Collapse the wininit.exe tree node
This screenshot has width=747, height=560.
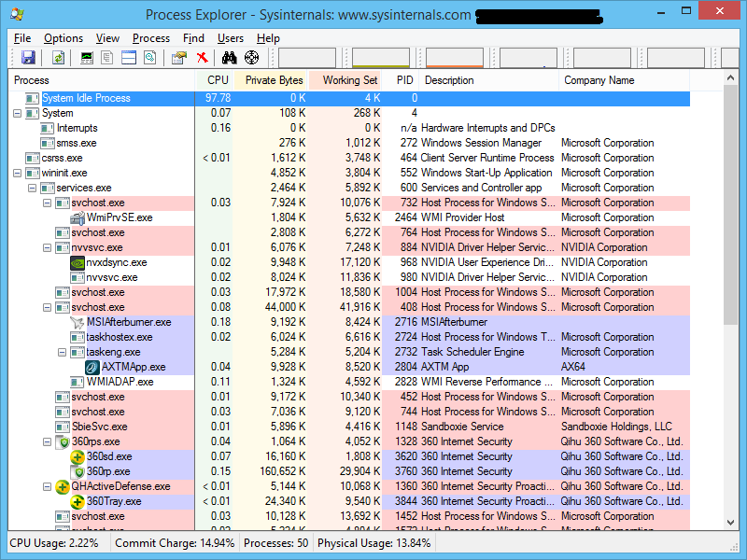point(18,173)
